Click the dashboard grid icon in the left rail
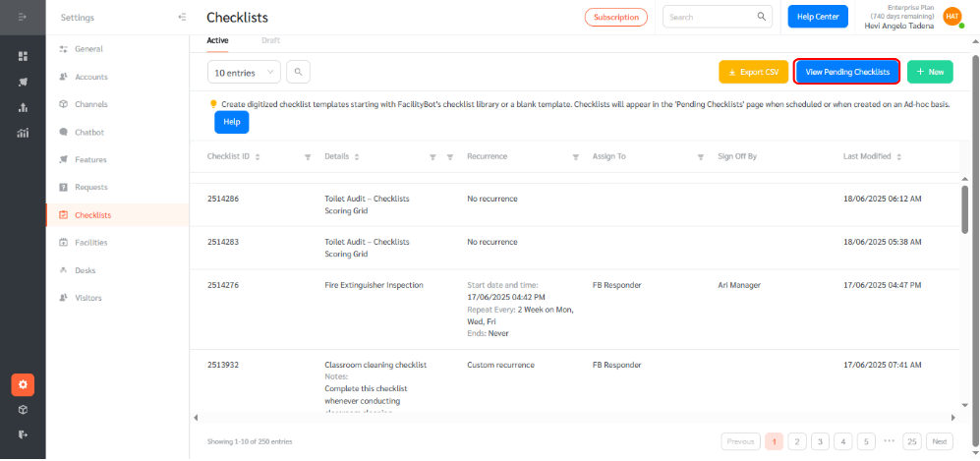 tap(23, 56)
